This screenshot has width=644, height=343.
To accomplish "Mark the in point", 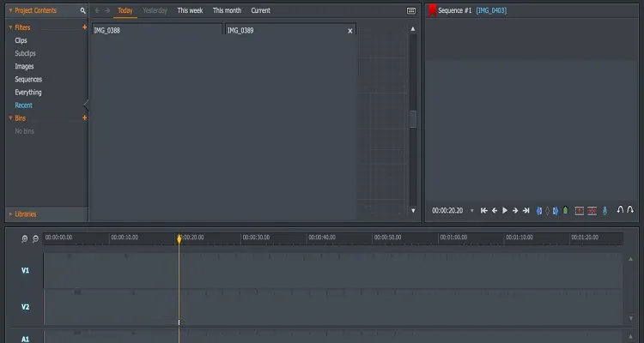I will (539, 210).
